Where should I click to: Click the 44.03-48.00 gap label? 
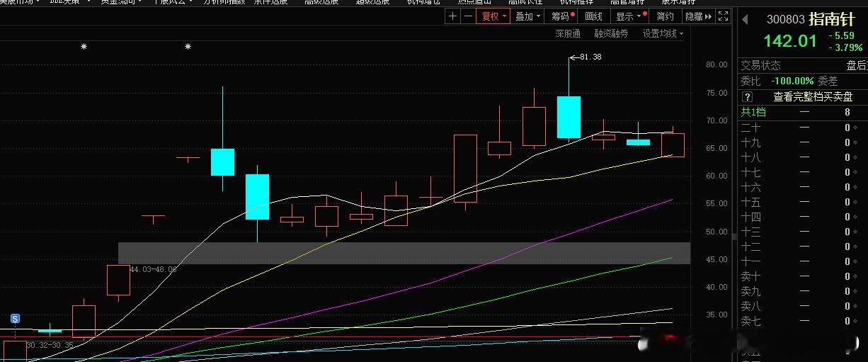(153, 269)
